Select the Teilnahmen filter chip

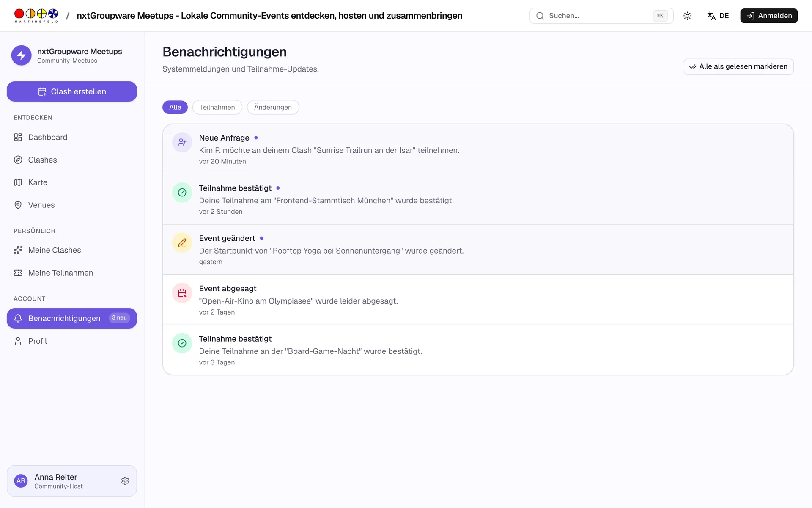pos(217,107)
